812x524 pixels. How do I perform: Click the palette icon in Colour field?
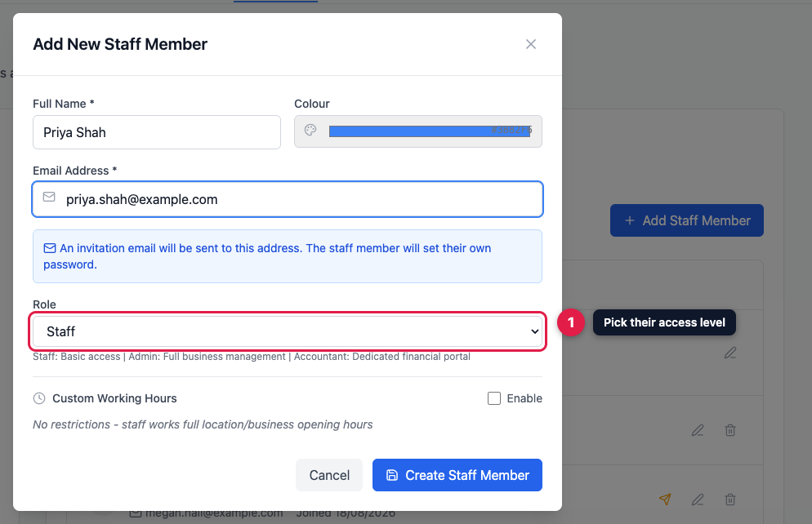pos(310,130)
